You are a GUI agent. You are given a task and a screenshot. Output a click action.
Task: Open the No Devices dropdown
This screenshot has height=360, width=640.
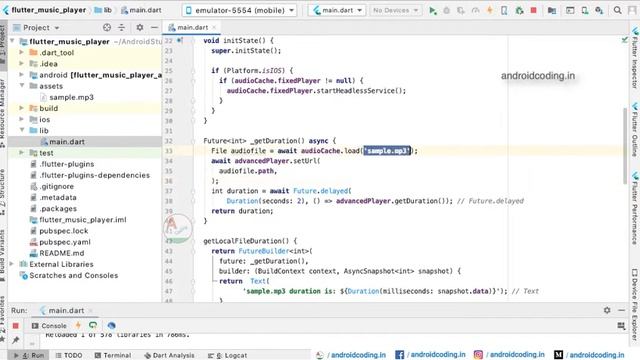pyautogui.click(x=396, y=10)
